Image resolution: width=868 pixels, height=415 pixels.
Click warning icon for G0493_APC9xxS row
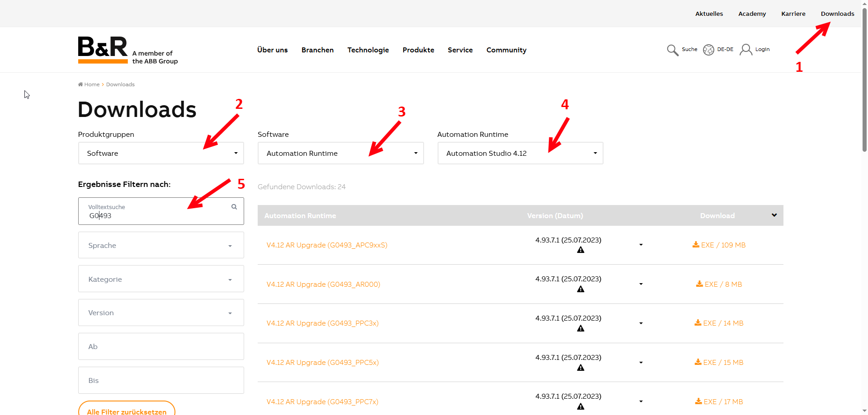(x=580, y=250)
